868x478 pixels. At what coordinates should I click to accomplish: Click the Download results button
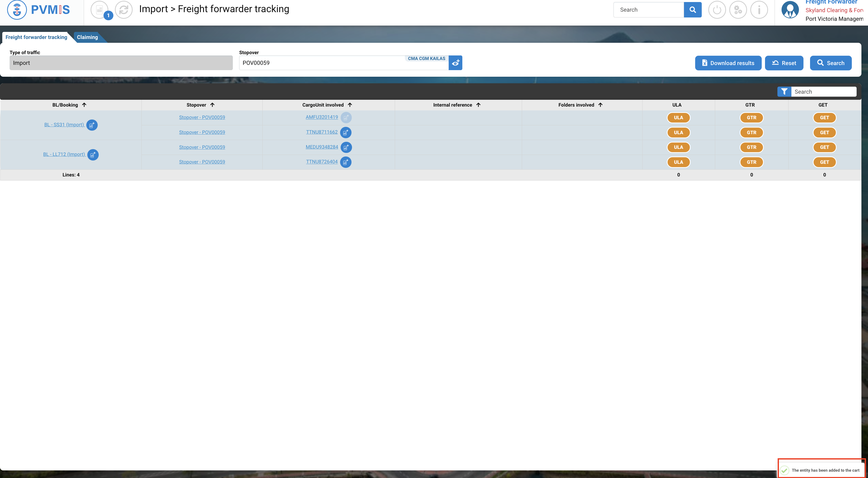[728, 63]
